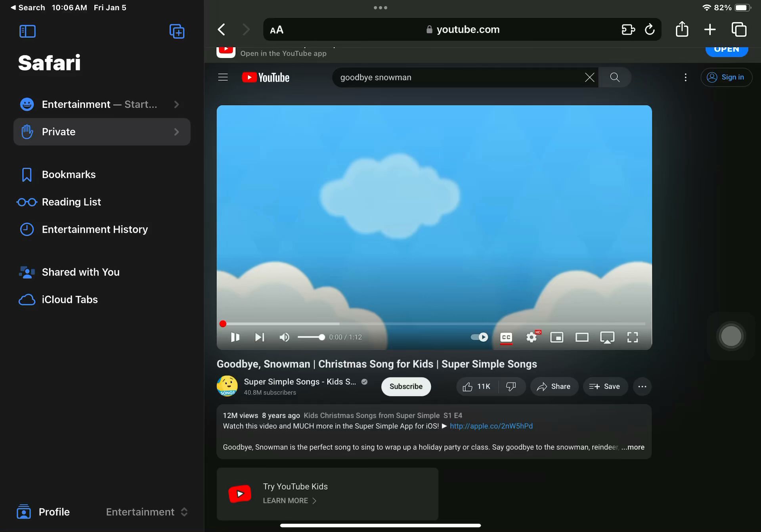Open the YouTube hamburger guide menu
Viewport: 761px width, 532px height.
click(x=223, y=77)
